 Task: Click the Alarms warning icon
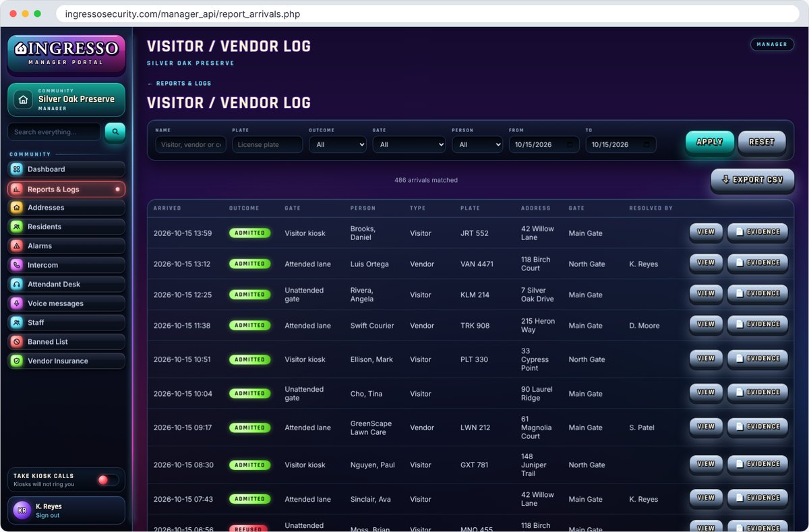tap(17, 246)
